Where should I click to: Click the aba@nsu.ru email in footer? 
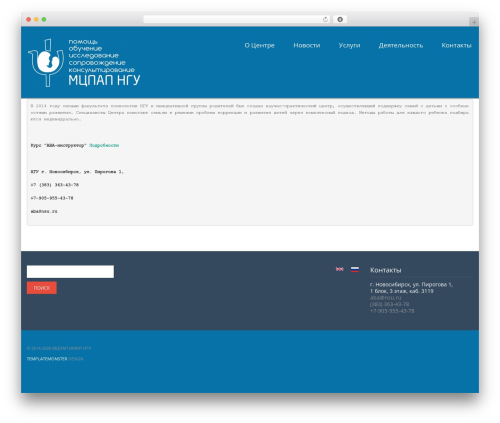coord(385,298)
